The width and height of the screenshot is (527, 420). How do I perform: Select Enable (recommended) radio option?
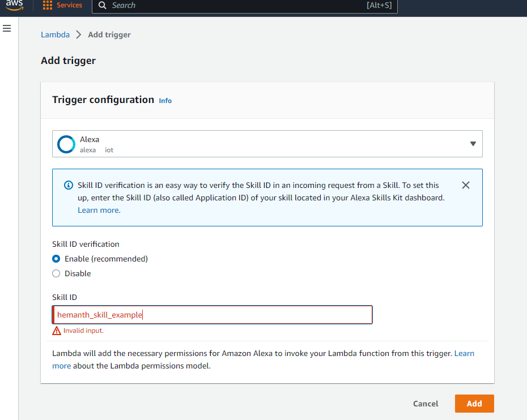click(56, 259)
